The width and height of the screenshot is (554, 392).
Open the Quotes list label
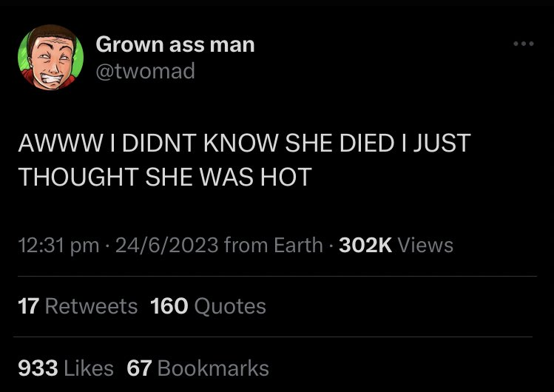click(x=230, y=306)
